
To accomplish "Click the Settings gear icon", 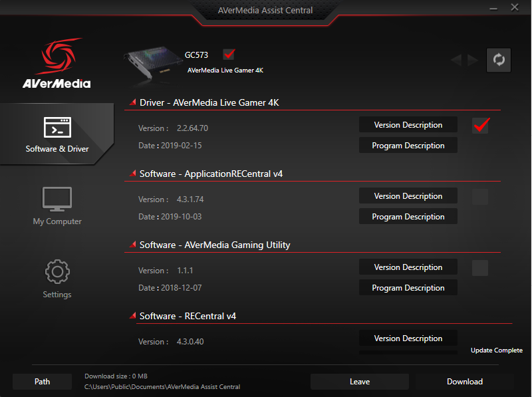I will coord(57,271).
